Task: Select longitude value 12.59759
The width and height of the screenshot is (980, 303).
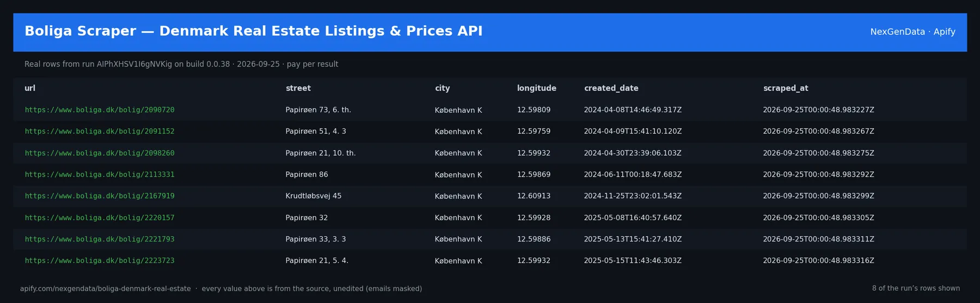Action: tap(534, 131)
